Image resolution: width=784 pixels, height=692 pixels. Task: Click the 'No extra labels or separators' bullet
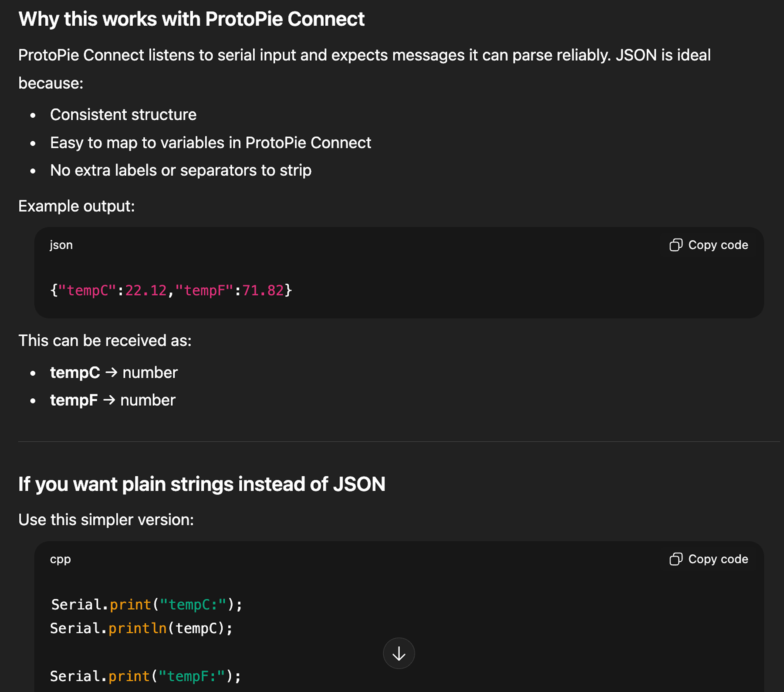pos(180,170)
